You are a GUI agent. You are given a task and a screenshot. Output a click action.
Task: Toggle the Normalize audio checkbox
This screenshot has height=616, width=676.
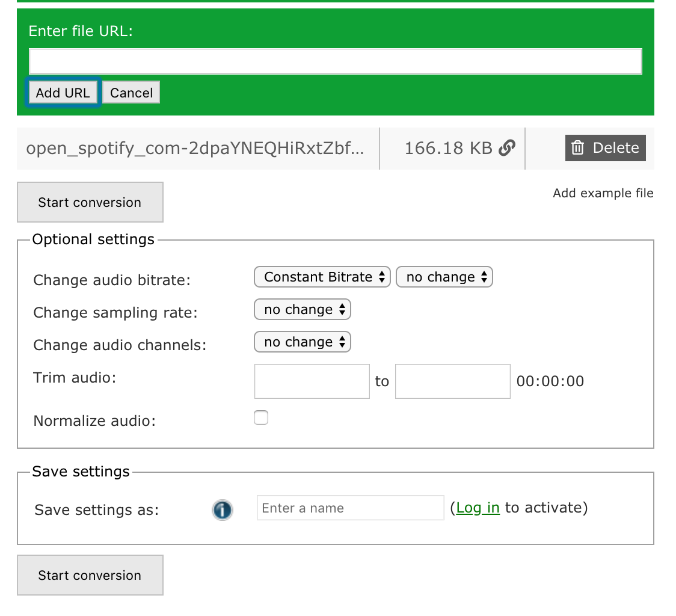click(261, 417)
